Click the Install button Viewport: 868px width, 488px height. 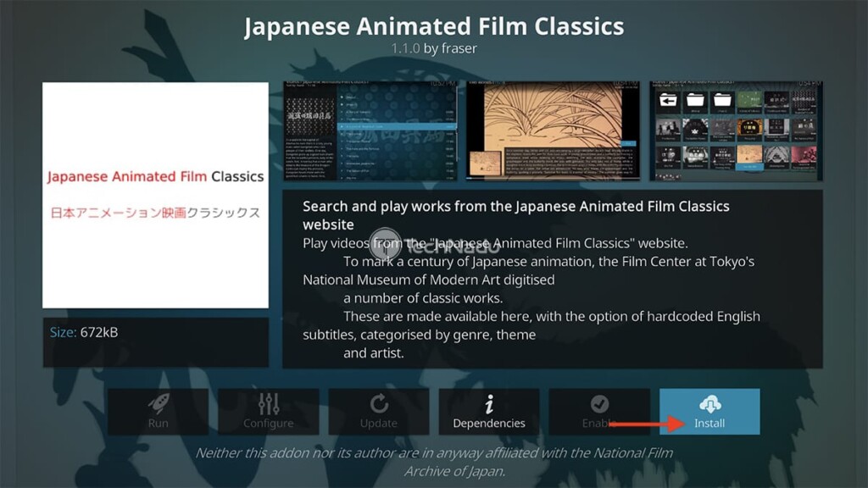click(x=709, y=412)
